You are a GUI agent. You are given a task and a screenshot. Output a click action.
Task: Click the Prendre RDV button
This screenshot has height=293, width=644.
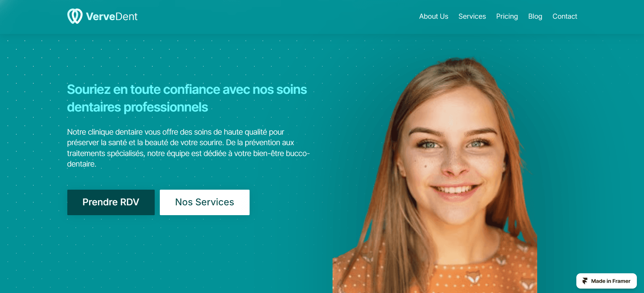tap(111, 202)
